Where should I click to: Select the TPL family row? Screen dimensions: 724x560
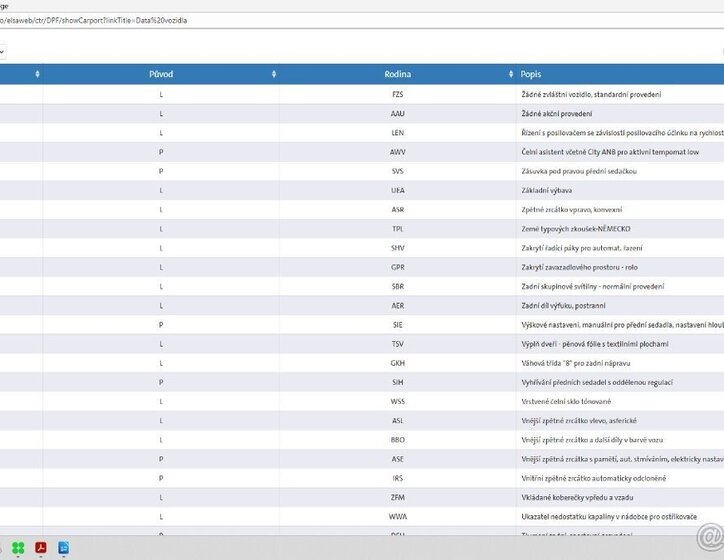click(x=398, y=229)
